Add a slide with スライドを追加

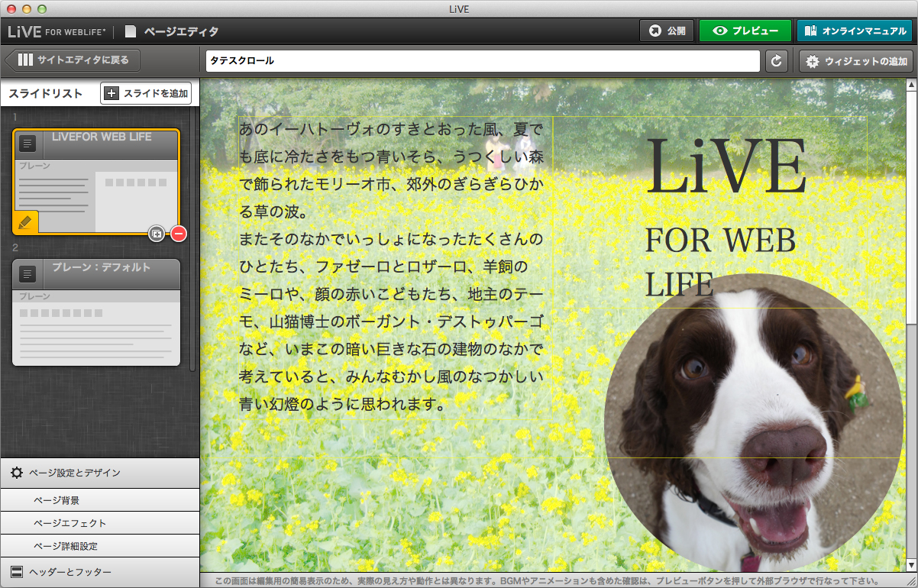click(x=146, y=93)
